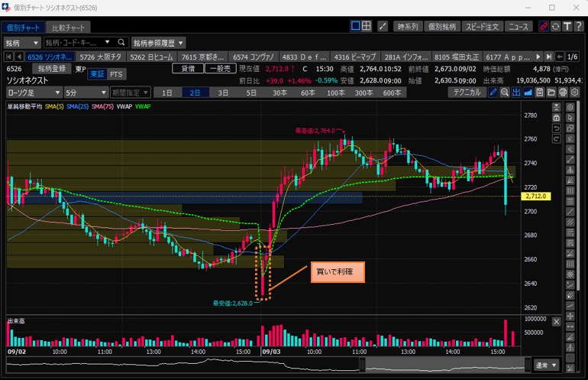Click the テクニカル button

(x=467, y=93)
